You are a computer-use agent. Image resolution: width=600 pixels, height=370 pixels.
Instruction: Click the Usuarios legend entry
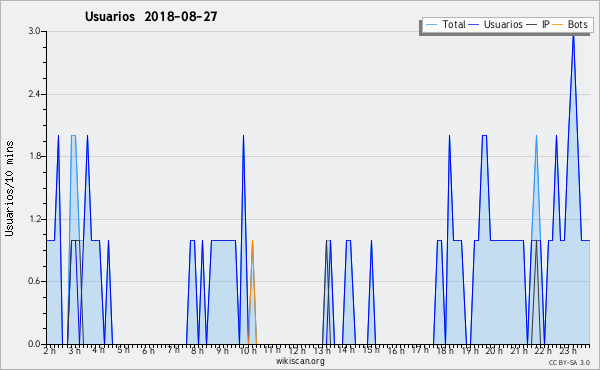pos(496,24)
